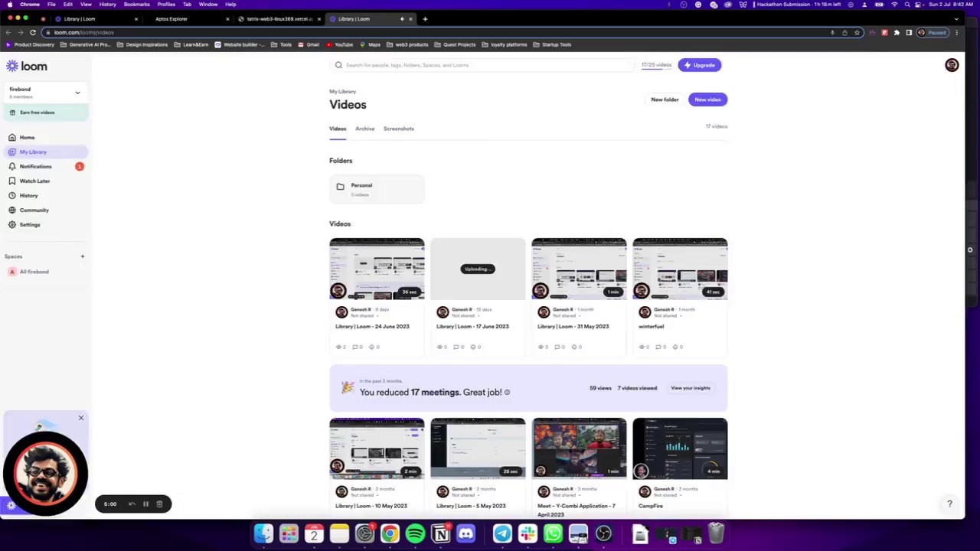The image size is (980, 551).
Task: Open the Bookmarks menu in menu bar
Action: [136, 5]
